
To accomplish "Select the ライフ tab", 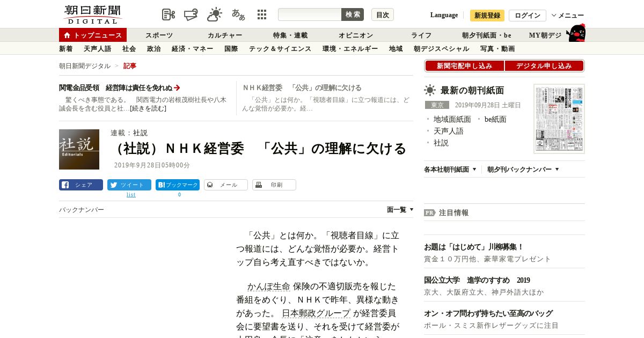I will (x=421, y=35).
